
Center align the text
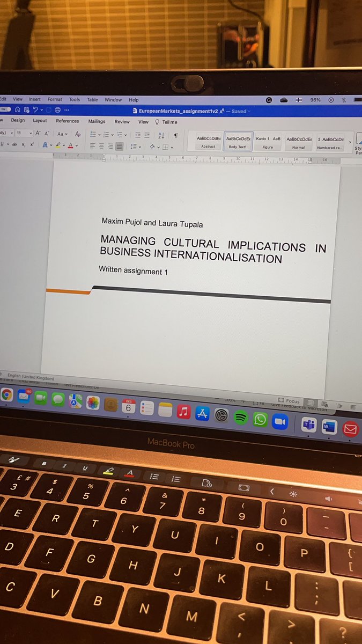pos(101,146)
